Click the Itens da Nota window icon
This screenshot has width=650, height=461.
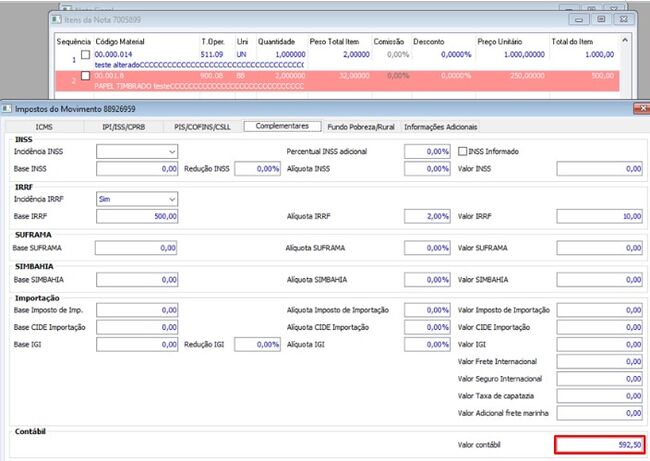(x=56, y=19)
